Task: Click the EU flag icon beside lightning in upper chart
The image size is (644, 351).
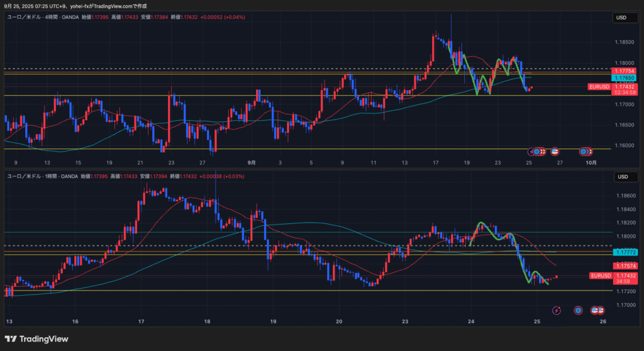Action: point(538,152)
